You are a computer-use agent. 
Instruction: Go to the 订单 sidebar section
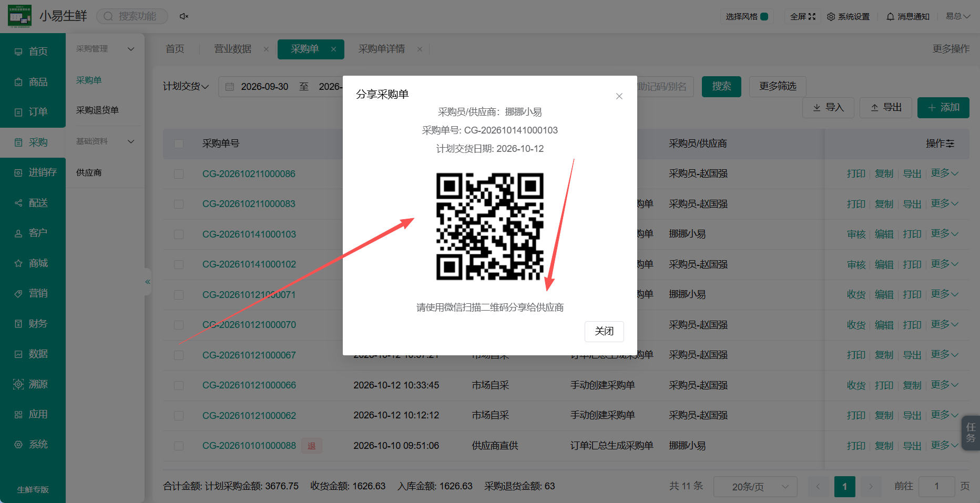[33, 112]
